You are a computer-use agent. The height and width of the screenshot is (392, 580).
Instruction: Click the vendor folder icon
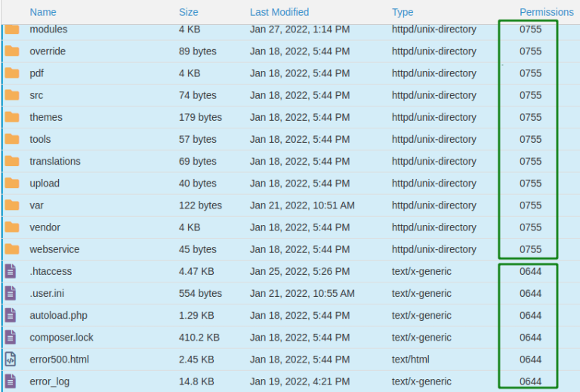point(11,227)
